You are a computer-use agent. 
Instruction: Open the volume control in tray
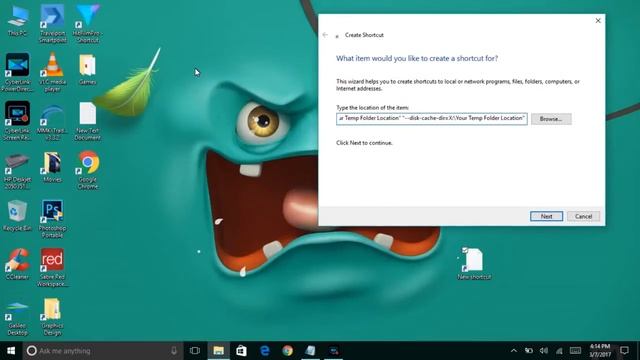click(x=544, y=351)
